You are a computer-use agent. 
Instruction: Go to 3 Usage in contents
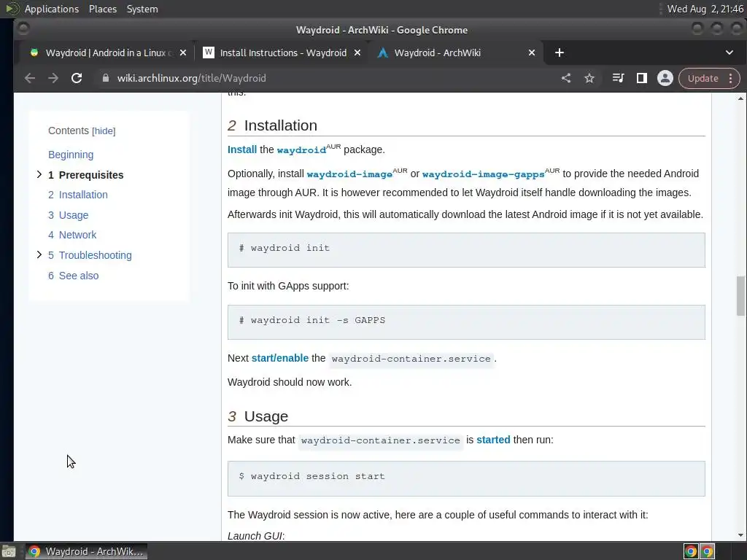click(68, 215)
